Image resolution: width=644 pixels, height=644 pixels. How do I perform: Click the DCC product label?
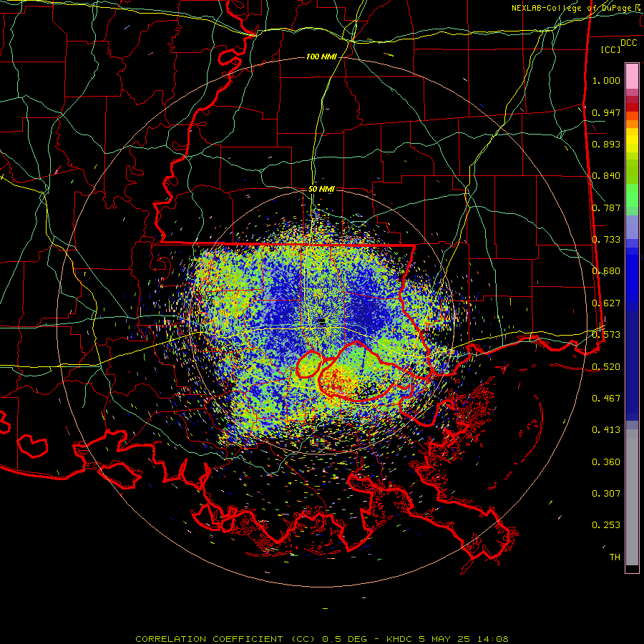point(628,43)
